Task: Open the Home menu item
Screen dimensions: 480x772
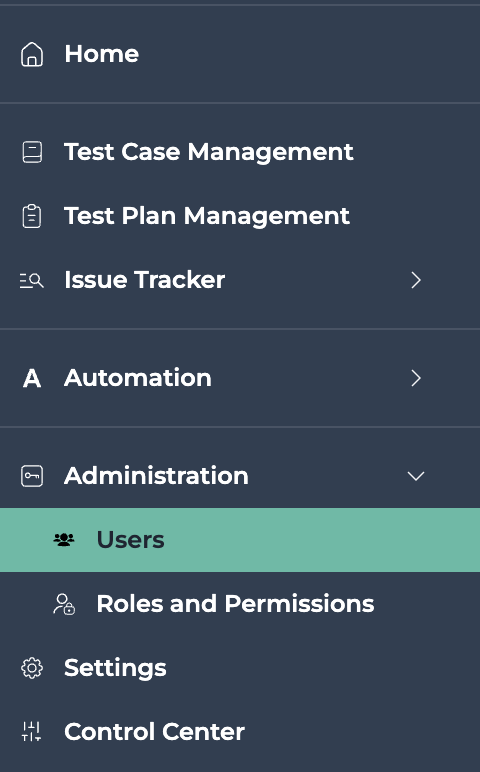Action: [240, 54]
